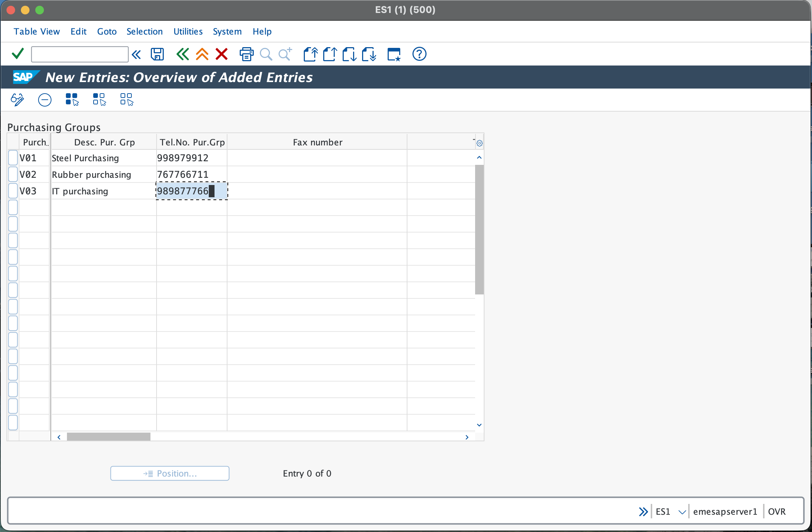
Task: Click the Select Block icon
Action: point(99,100)
